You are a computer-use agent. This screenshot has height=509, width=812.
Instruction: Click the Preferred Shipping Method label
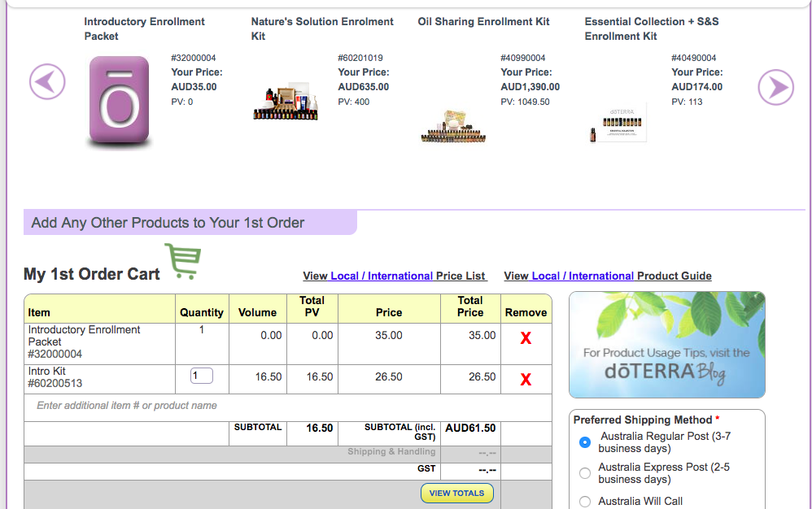tap(643, 420)
